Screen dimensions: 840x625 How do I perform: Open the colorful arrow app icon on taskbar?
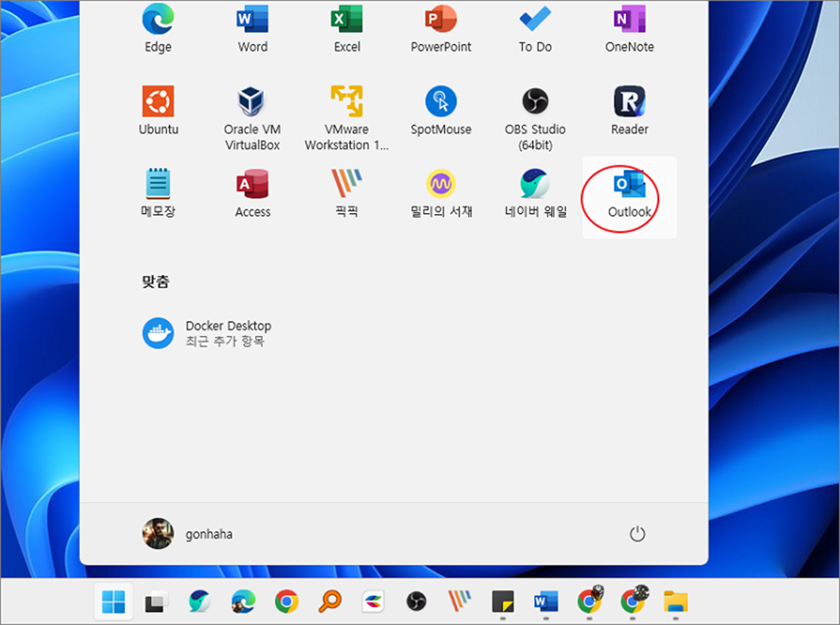click(373, 601)
